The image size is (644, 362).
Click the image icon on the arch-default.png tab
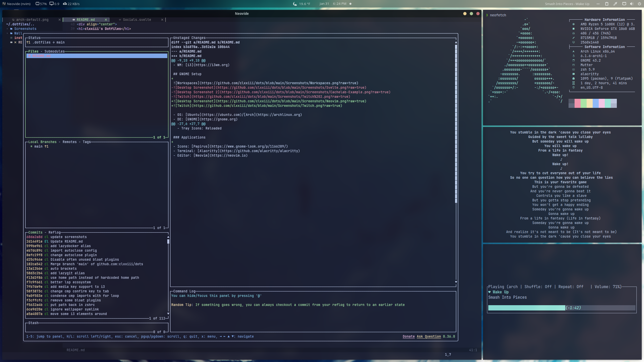(x=13, y=20)
